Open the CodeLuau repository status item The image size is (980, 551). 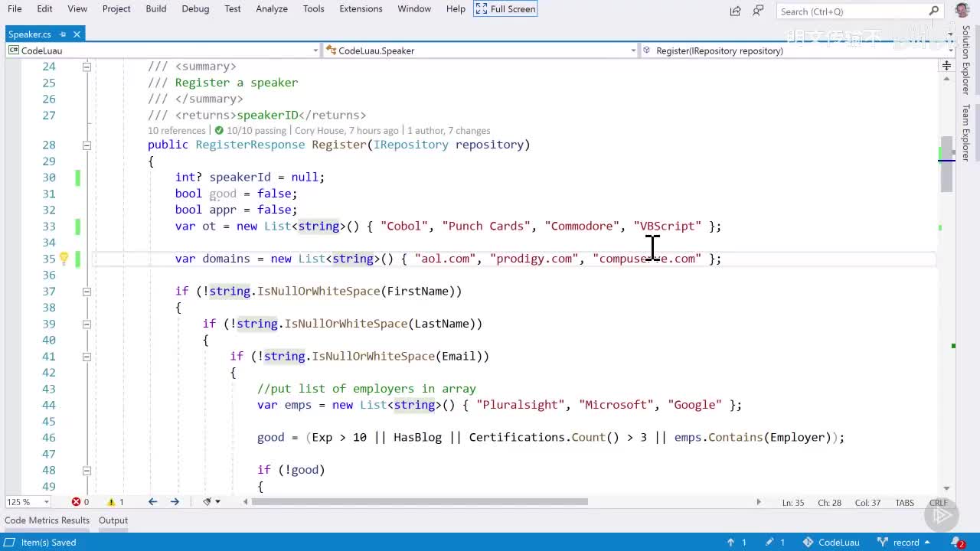coord(831,543)
